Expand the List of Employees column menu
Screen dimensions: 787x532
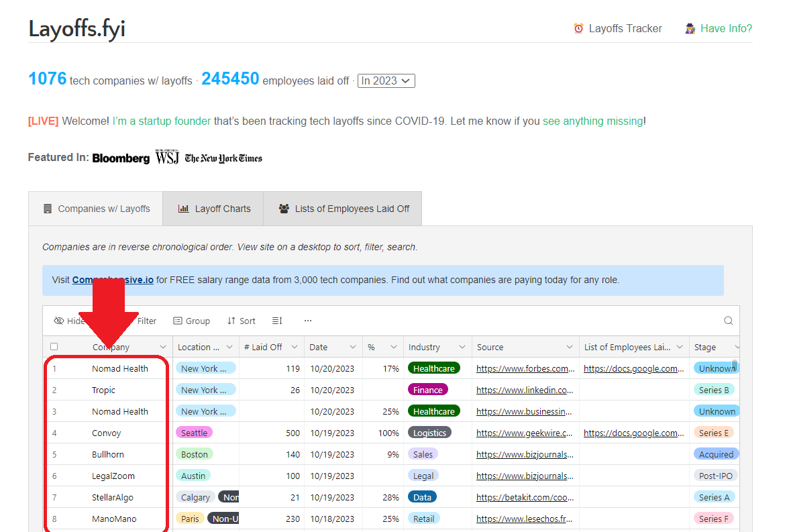680,347
